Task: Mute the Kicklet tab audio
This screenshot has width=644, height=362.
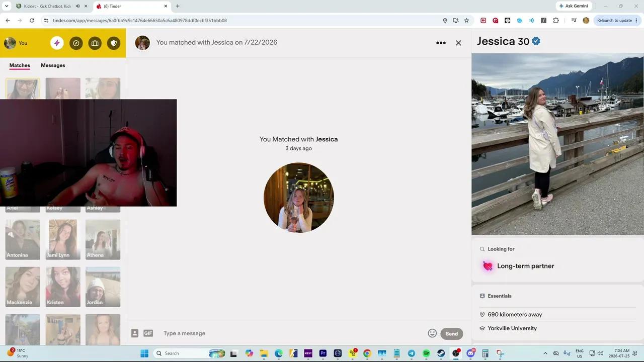Action: tap(78, 6)
